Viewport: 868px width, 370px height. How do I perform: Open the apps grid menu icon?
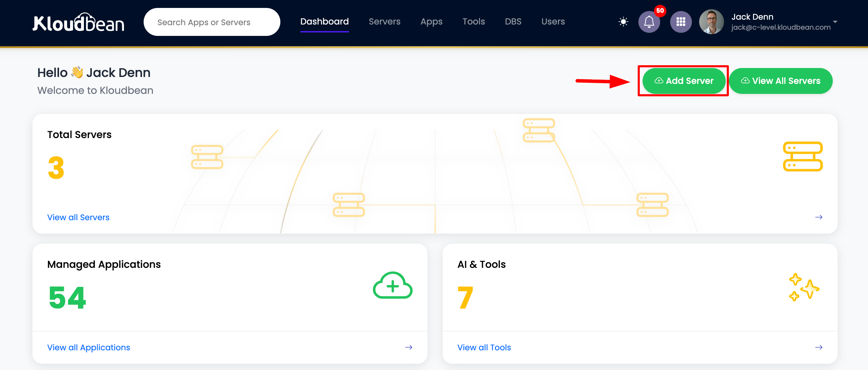click(681, 22)
